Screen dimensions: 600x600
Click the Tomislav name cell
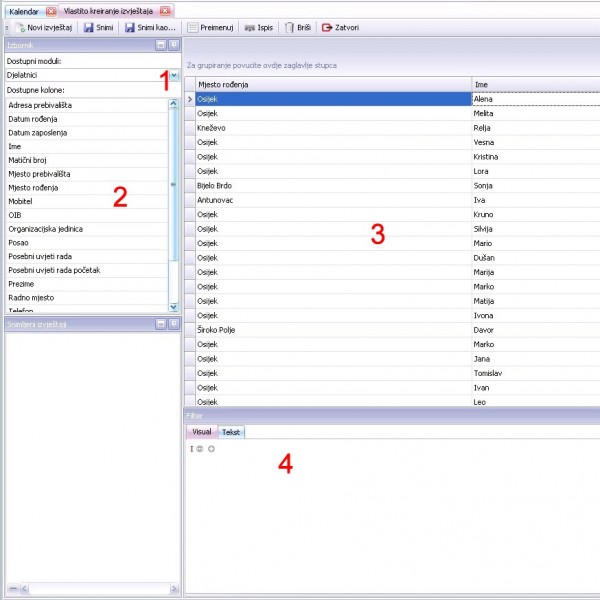click(536, 373)
